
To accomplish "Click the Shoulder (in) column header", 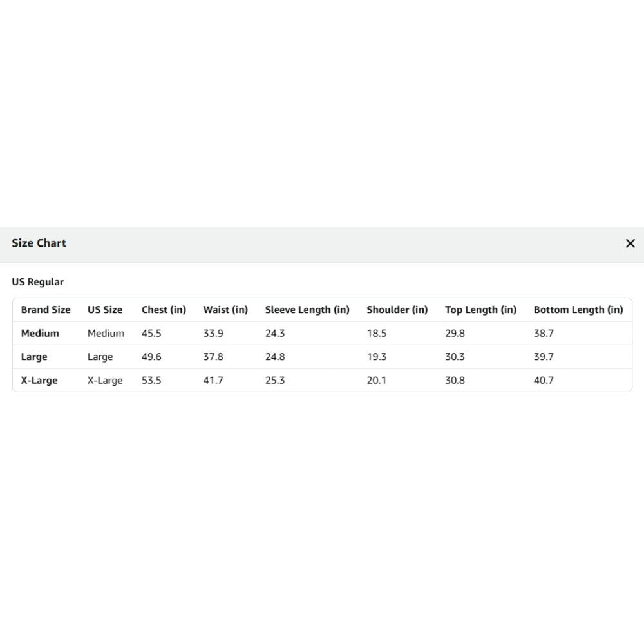I will point(397,310).
